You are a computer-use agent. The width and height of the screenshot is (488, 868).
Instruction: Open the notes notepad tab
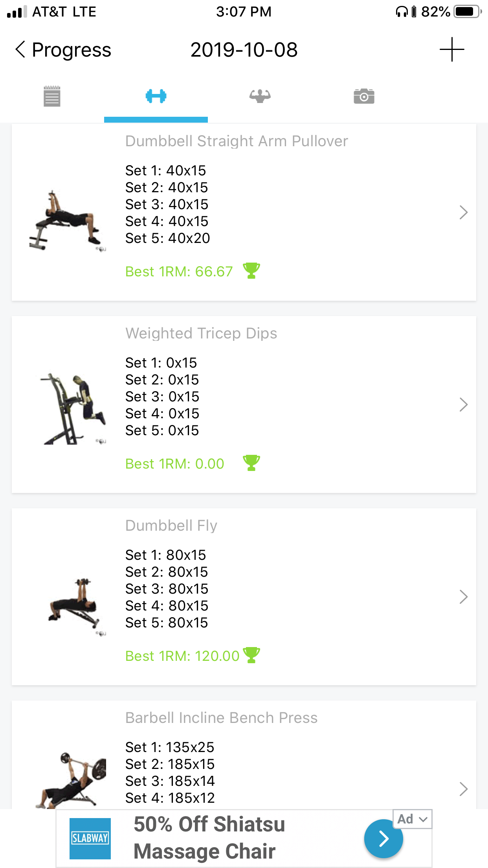click(x=52, y=96)
